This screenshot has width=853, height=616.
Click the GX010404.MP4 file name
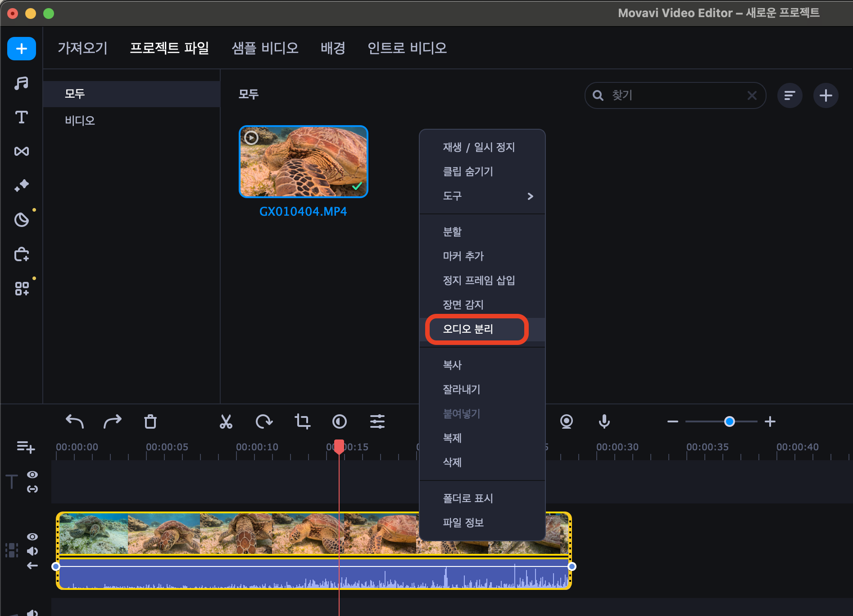303,212
